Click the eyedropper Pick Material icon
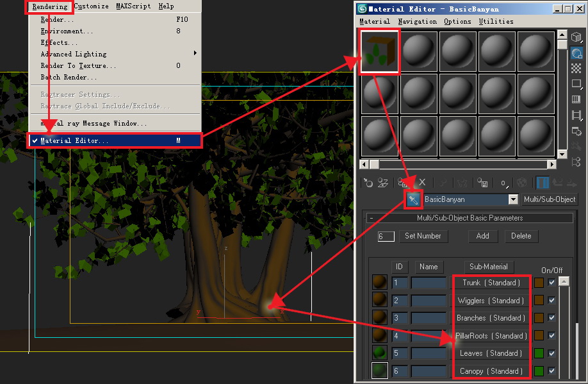The height and width of the screenshot is (384, 588). pos(413,200)
